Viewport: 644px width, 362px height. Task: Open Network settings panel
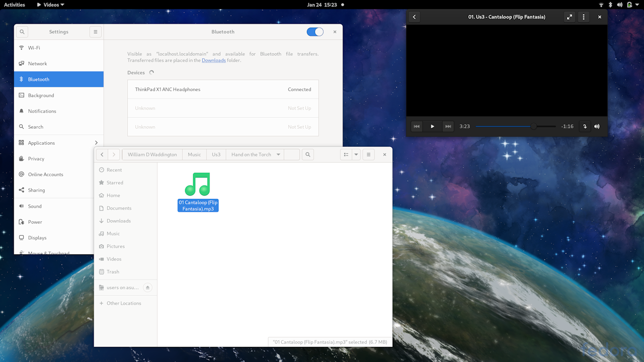[59, 63]
